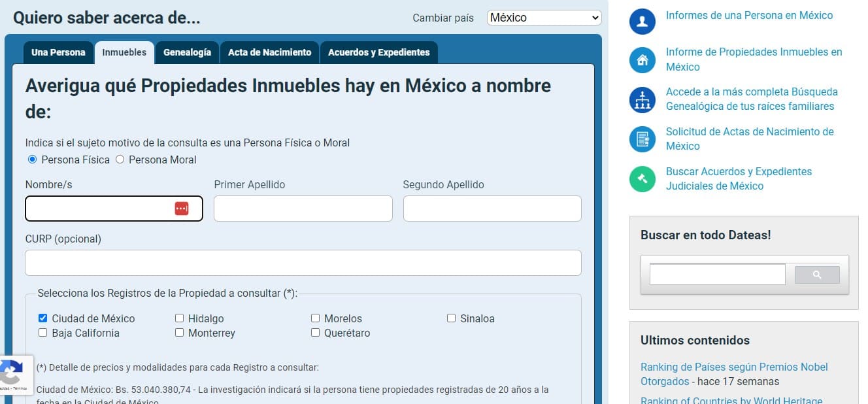Select the Persona Moral radio button

pos(120,159)
